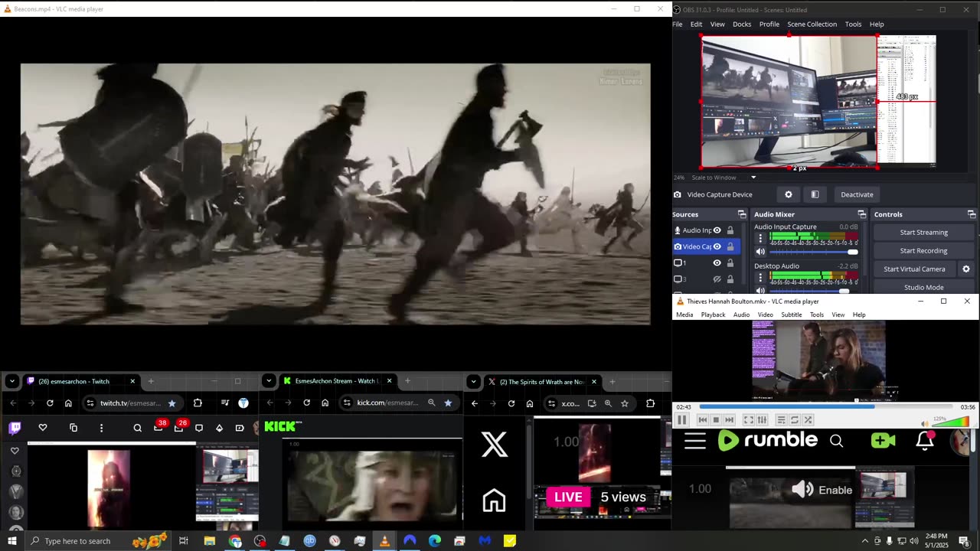The height and width of the screenshot is (551, 980).
Task: Mute Audio Input Capture in mixer
Action: click(760, 252)
